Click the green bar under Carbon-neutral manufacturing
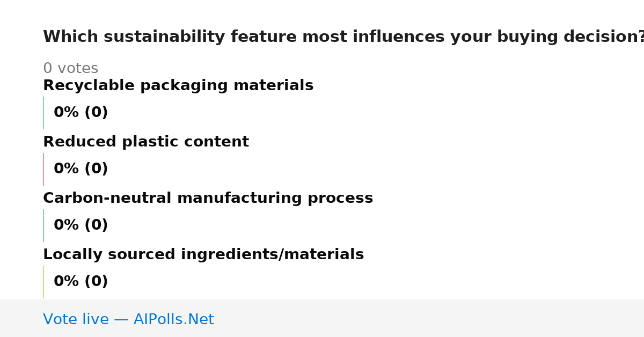 (x=43, y=225)
